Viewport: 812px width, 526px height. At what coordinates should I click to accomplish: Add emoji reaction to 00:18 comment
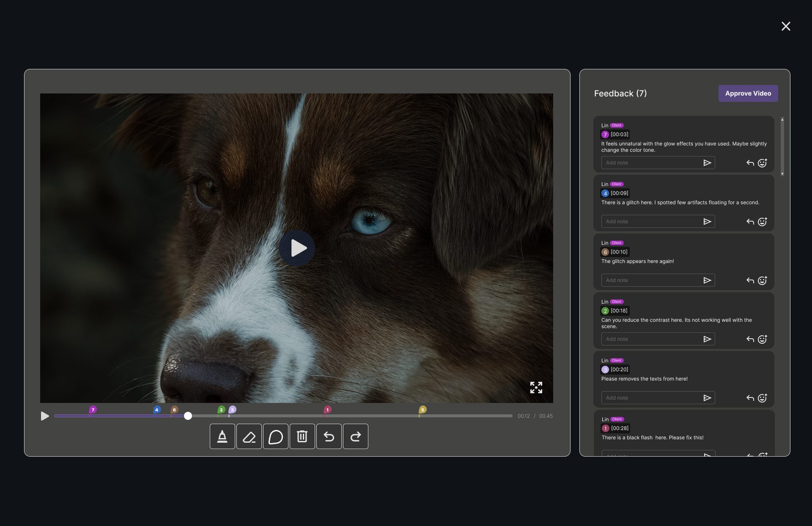pyautogui.click(x=762, y=339)
